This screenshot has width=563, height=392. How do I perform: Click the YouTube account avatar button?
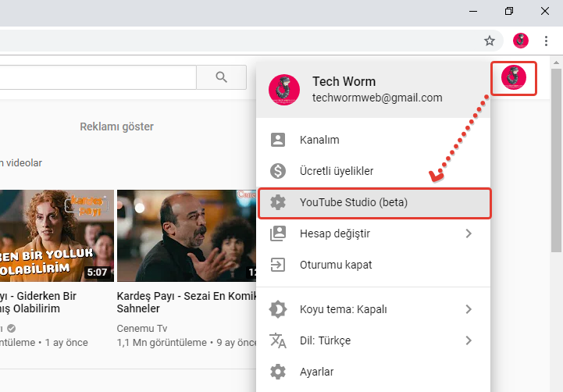tap(513, 77)
